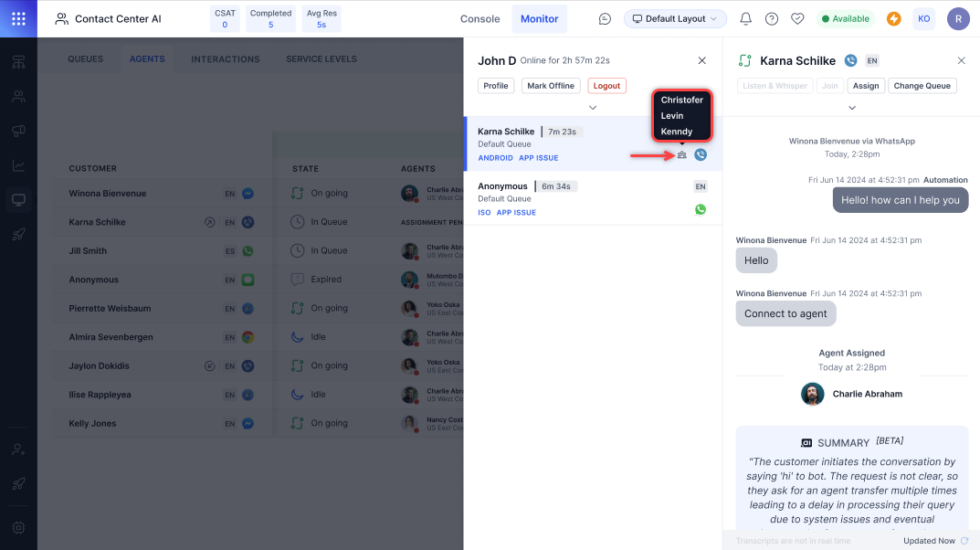Open the chat bubble icon in header
Viewport: 980px width, 550px height.
pos(605,19)
